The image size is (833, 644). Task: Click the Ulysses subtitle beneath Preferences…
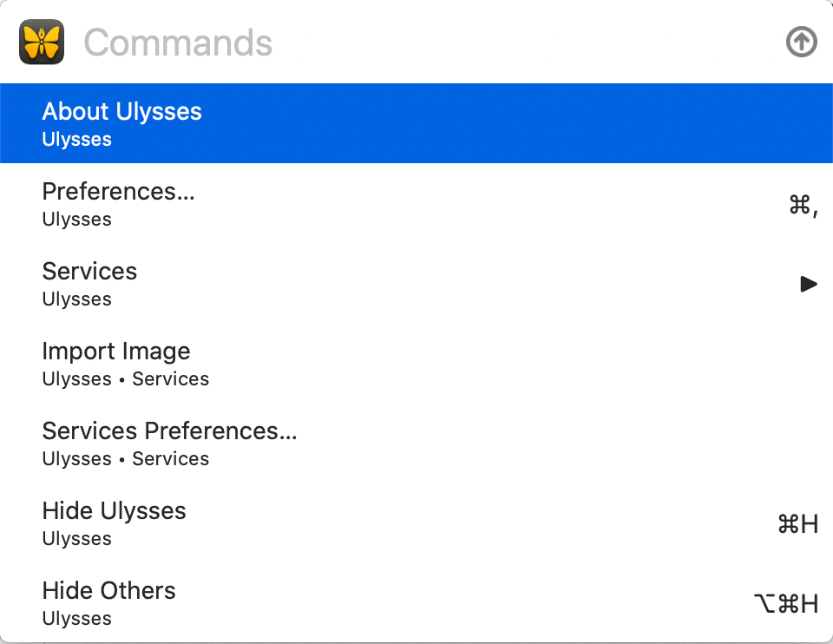(77, 219)
